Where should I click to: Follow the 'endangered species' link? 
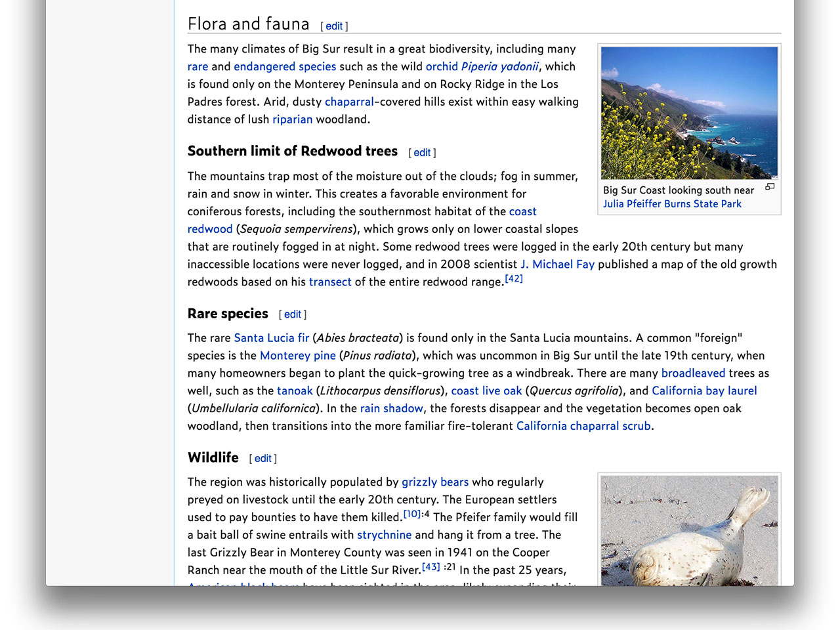click(x=285, y=66)
